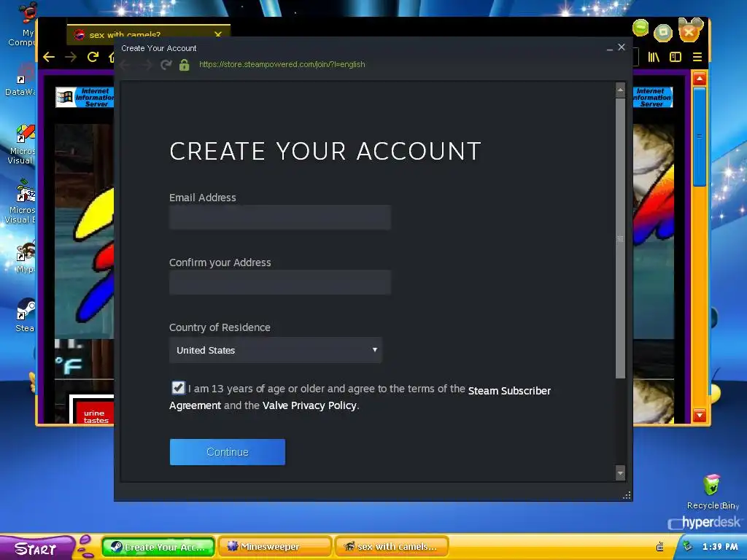Viewport: 747px width, 560px height.
Task: Reload the page in the background browser
Action: (93, 57)
